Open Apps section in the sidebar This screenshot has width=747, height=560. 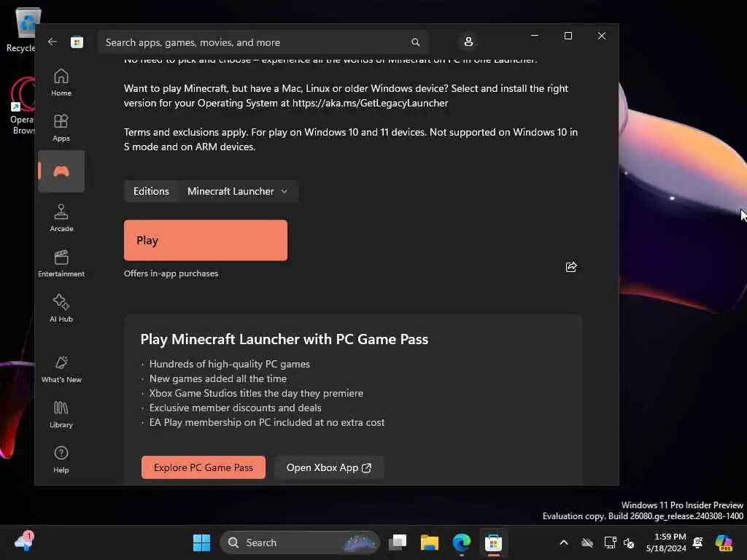coord(61,128)
